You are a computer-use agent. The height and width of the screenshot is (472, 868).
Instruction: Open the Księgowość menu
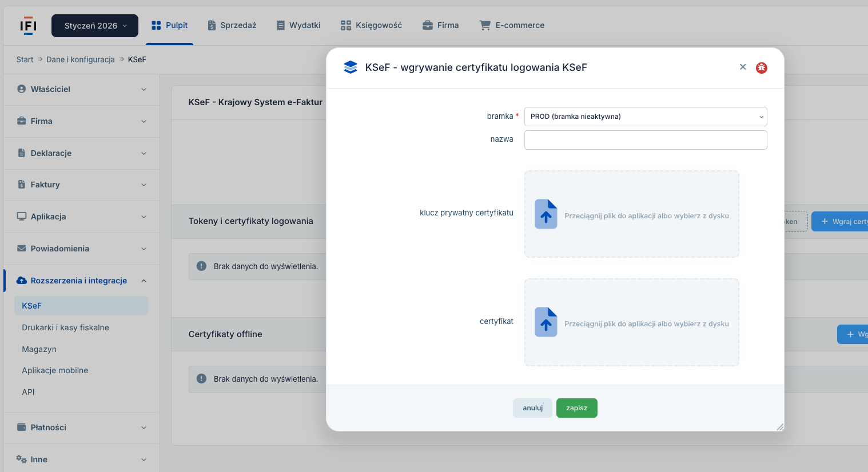point(371,25)
